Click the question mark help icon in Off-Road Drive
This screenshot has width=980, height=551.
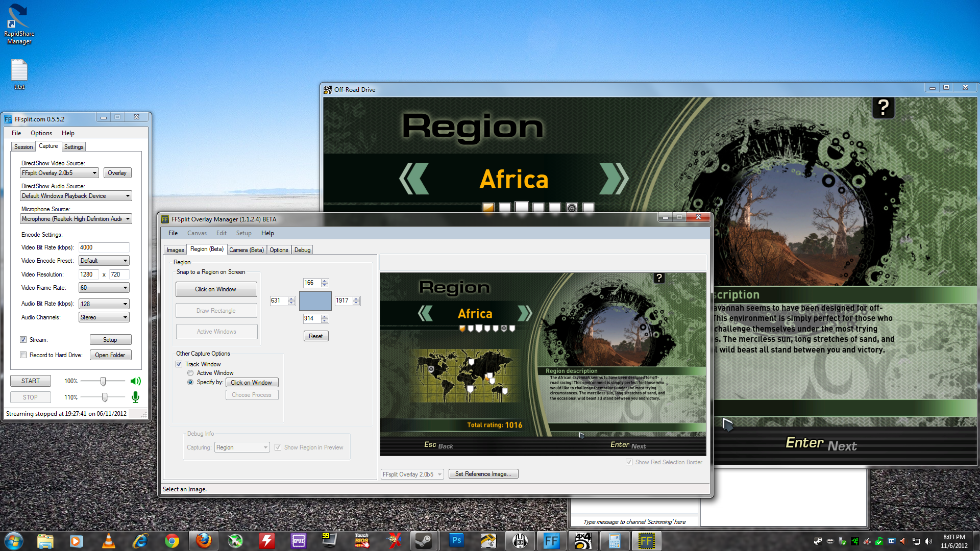tap(883, 108)
